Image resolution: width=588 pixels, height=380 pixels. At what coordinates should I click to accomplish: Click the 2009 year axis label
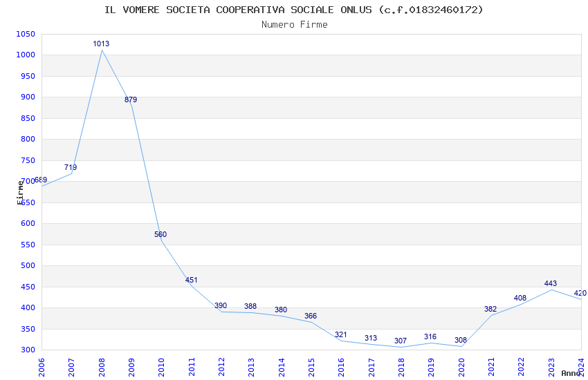pyautogui.click(x=131, y=368)
